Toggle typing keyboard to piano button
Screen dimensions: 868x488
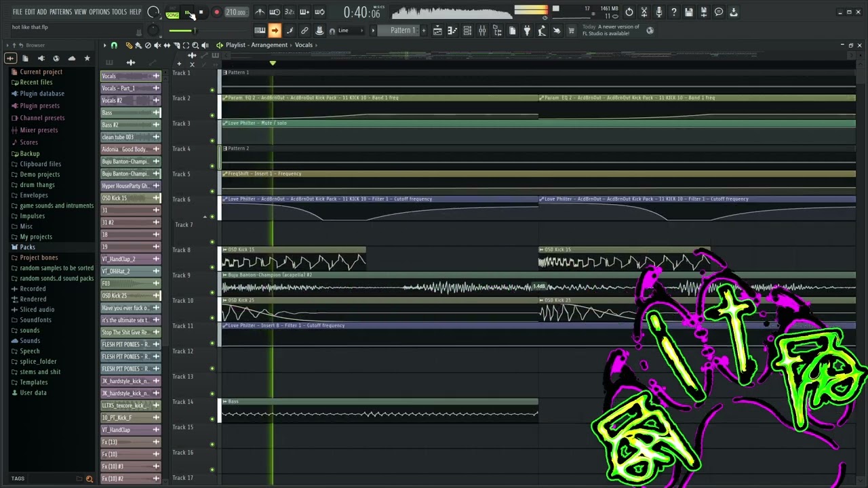tap(260, 30)
